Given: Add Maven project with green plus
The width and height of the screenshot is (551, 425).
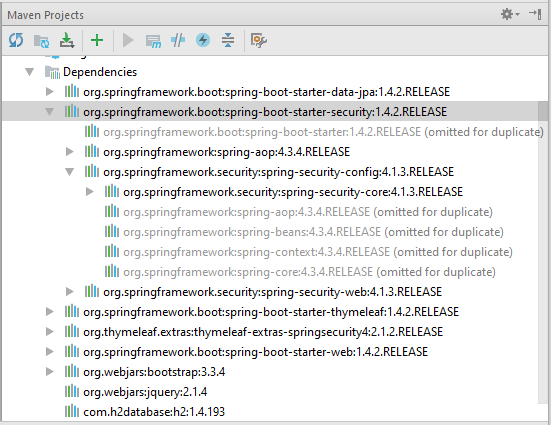Looking at the screenshot, I should coord(97,40).
